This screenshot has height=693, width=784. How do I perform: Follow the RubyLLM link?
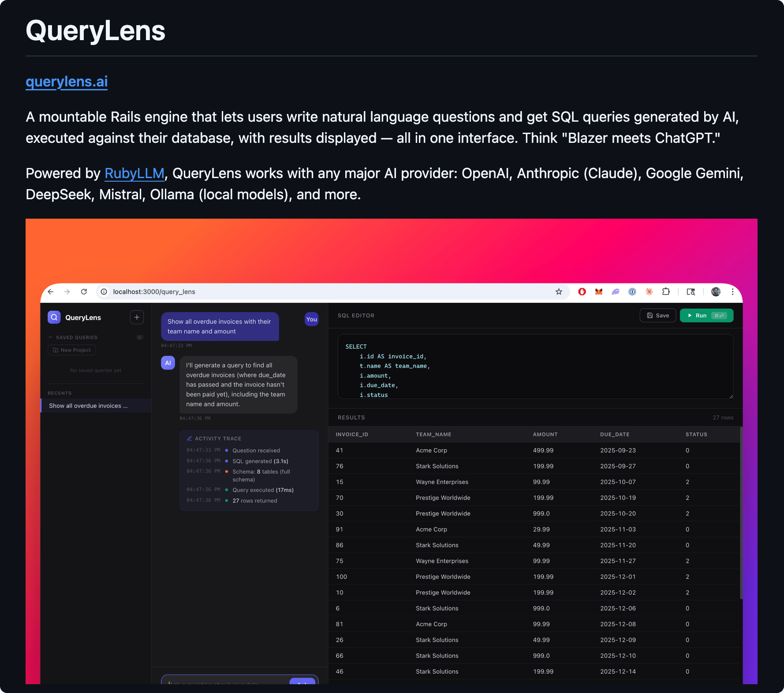(x=134, y=173)
